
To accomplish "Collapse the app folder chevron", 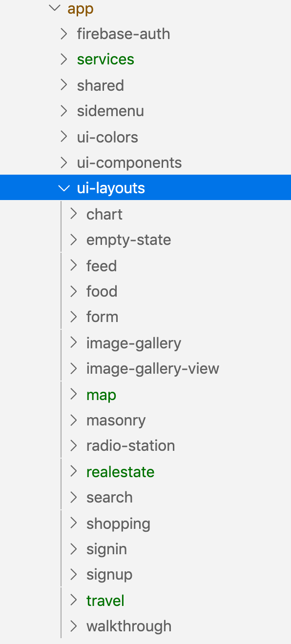I will point(55,9).
